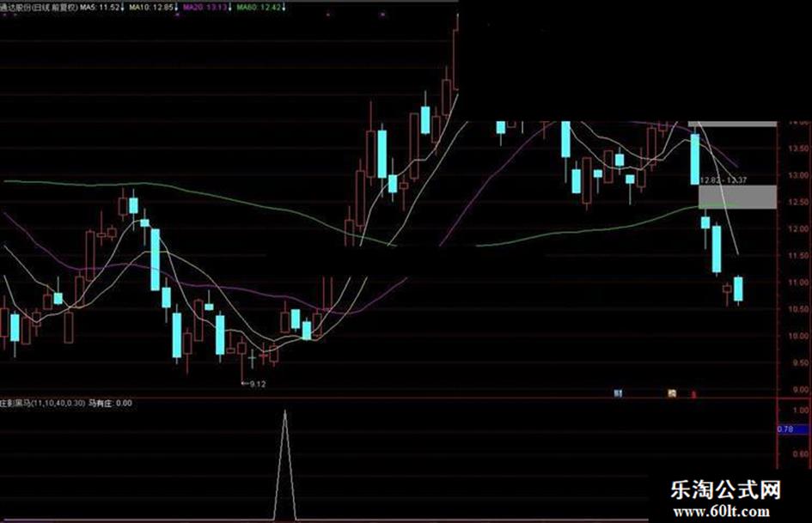The height and width of the screenshot is (523, 812).
Task: Click the 9.12 lowest price marker
Action: (253, 384)
